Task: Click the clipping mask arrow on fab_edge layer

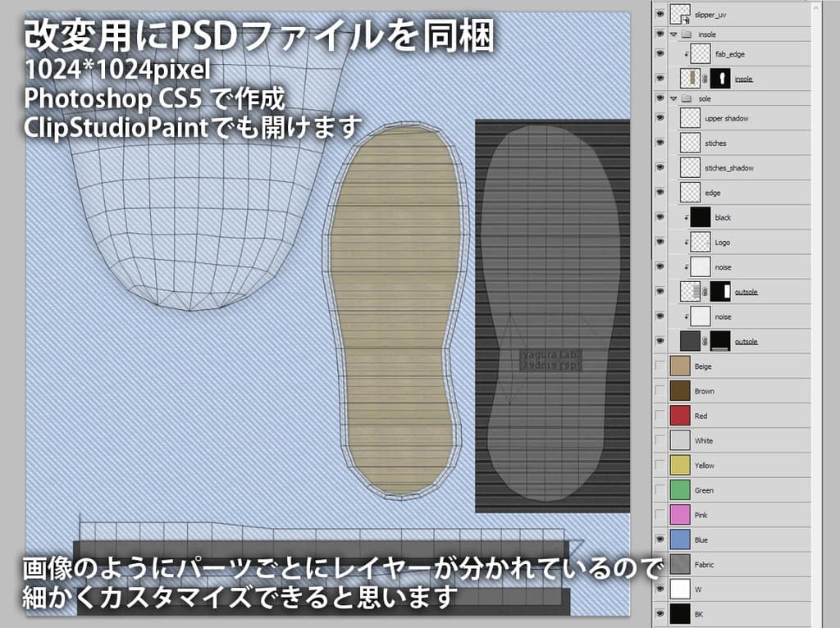Action: [x=687, y=54]
